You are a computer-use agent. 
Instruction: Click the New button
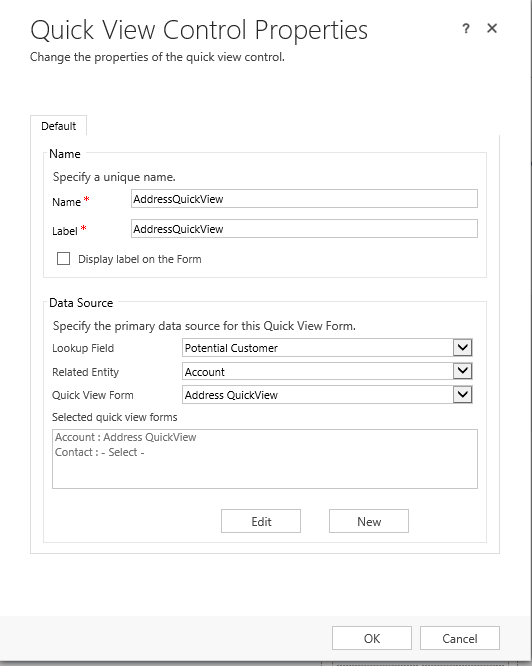[369, 521]
